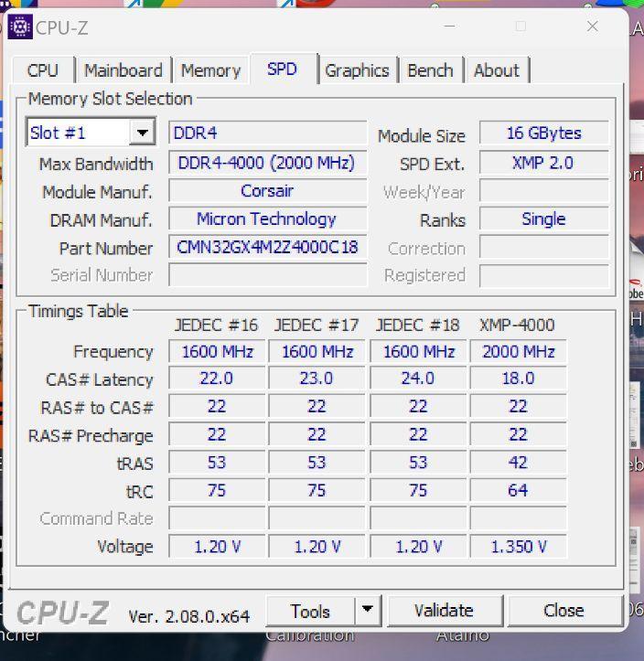Click the Validate button
644x661 pixels.
(x=444, y=611)
